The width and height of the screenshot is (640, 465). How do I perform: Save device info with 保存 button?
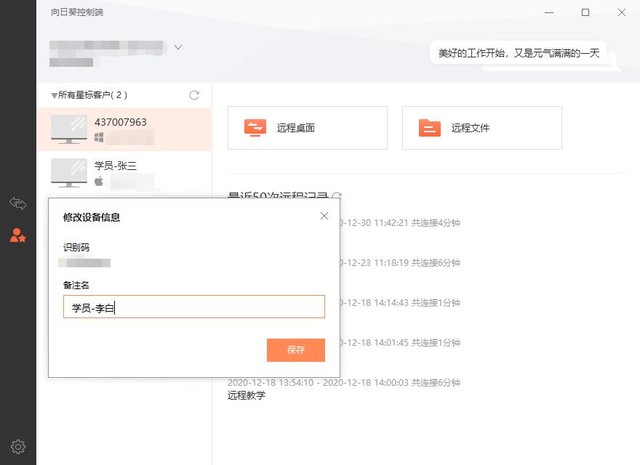click(296, 350)
